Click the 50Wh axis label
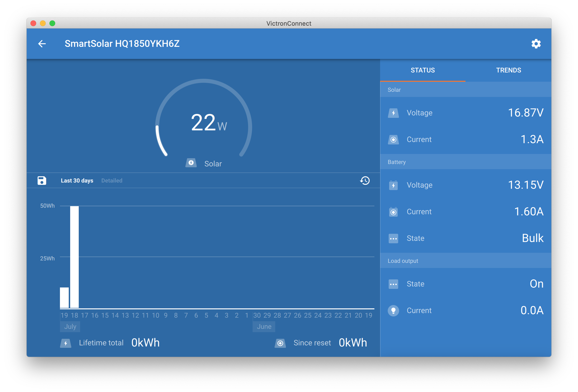Viewport: 578px width, 392px height. (x=47, y=206)
